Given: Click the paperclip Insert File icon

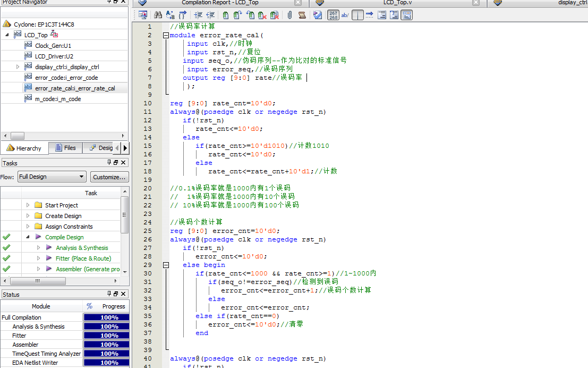Looking at the screenshot, I should coord(289,15).
